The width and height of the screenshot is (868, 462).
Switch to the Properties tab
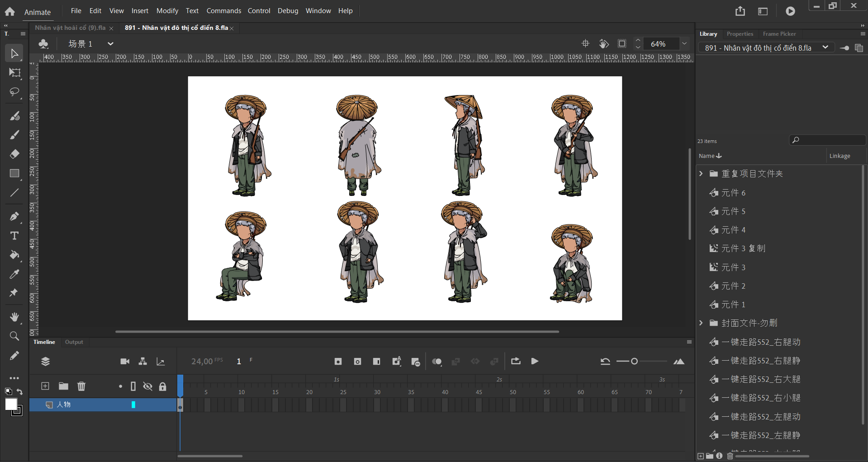coord(740,34)
